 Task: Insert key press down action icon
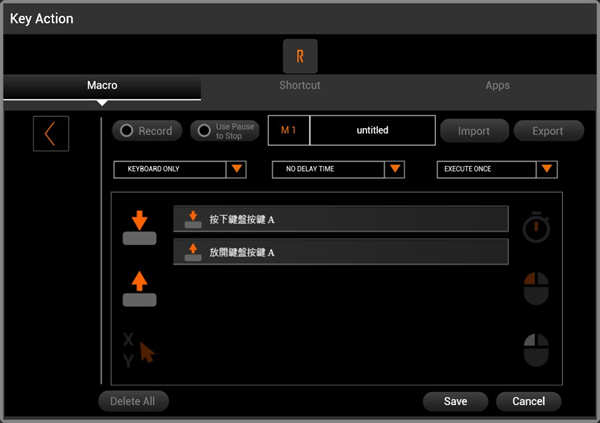[139, 227]
